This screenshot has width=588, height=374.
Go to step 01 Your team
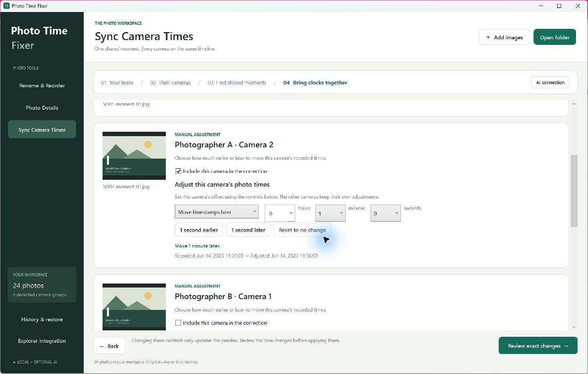pyautogui.click(x=117, y=82)
